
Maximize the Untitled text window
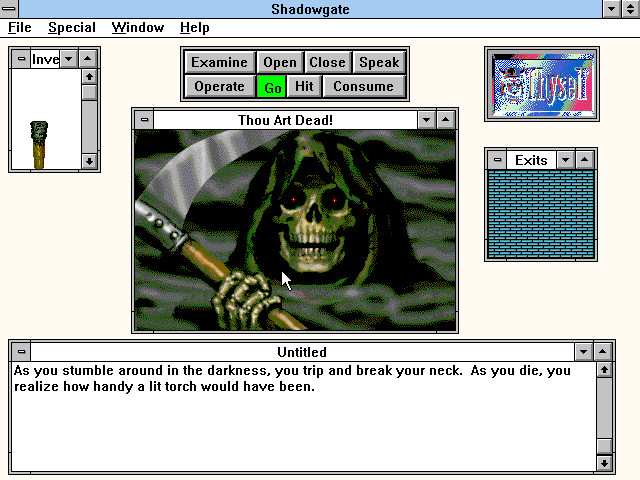click(602, 351)
